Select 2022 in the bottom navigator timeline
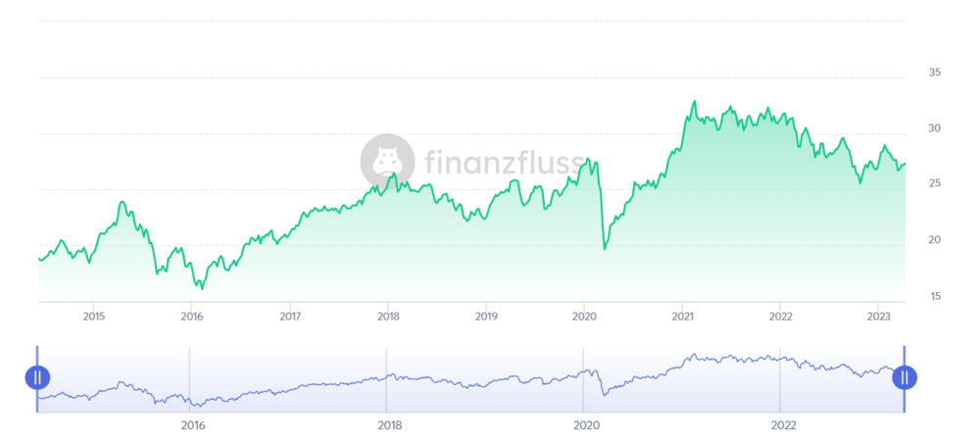Image resolution: width=980 pixels, height=441 pixels. click(x=783, y=425)
